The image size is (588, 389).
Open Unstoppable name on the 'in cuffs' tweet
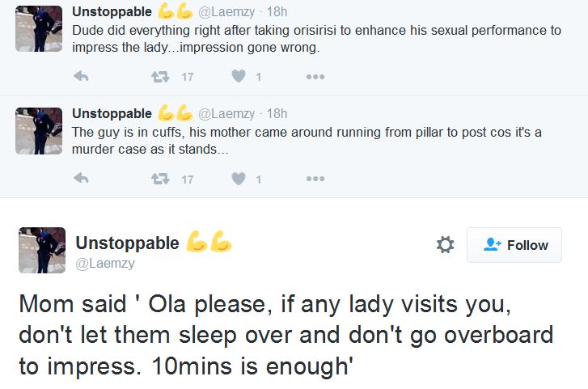coord(112,113)
